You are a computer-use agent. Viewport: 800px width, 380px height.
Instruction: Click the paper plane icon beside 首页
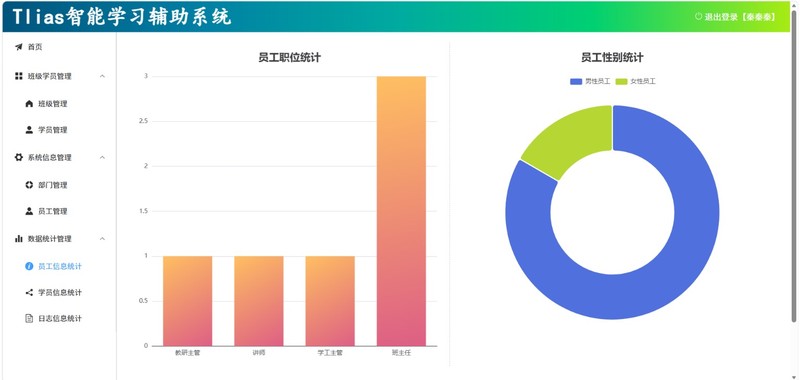[19, 47]
